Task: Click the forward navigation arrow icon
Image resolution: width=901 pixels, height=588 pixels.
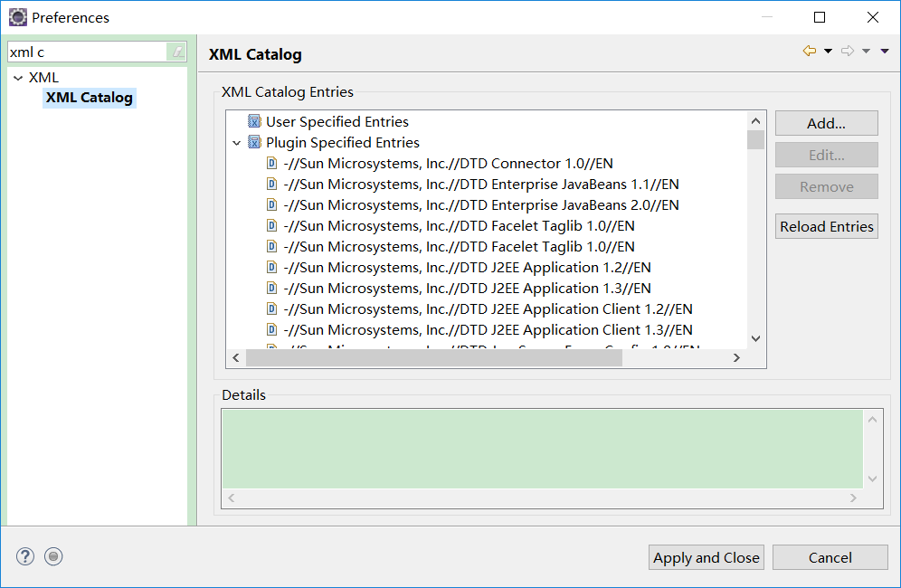Action: click(848, 51)
